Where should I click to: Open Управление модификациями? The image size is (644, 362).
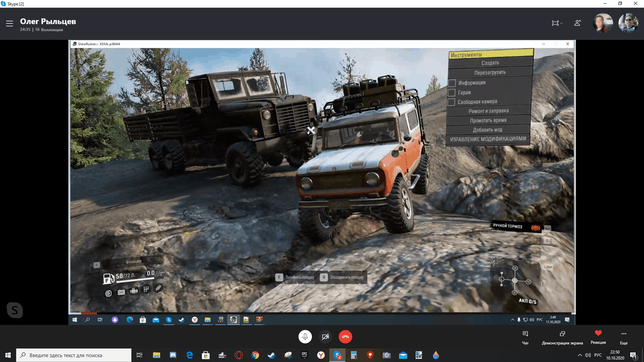(487, 139)
